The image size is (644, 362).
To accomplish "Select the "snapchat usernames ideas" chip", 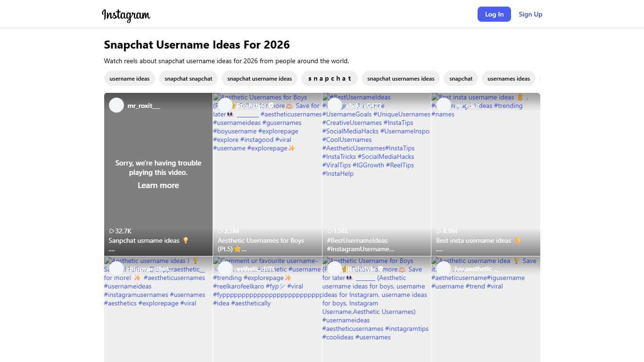I will (401, 79).
